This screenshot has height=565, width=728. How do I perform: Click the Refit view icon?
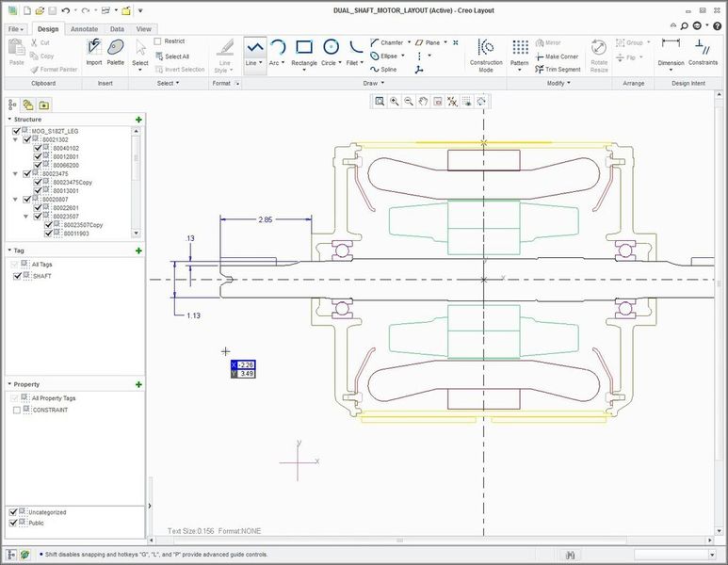[380, 101]
